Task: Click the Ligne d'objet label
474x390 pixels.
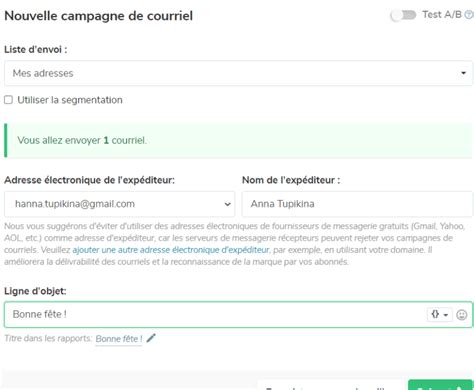Action: click(x=35, y=291)
